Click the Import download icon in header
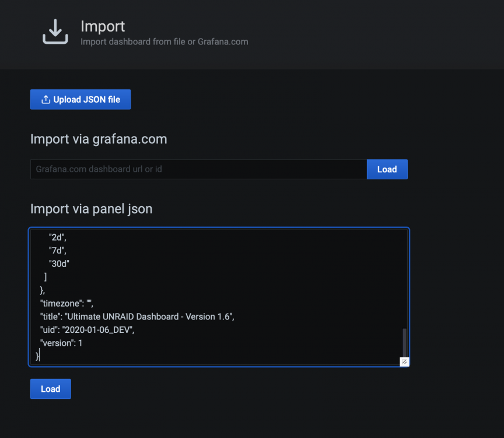Image resolution: width=504 pixels, height=438 pixels. 55,31
